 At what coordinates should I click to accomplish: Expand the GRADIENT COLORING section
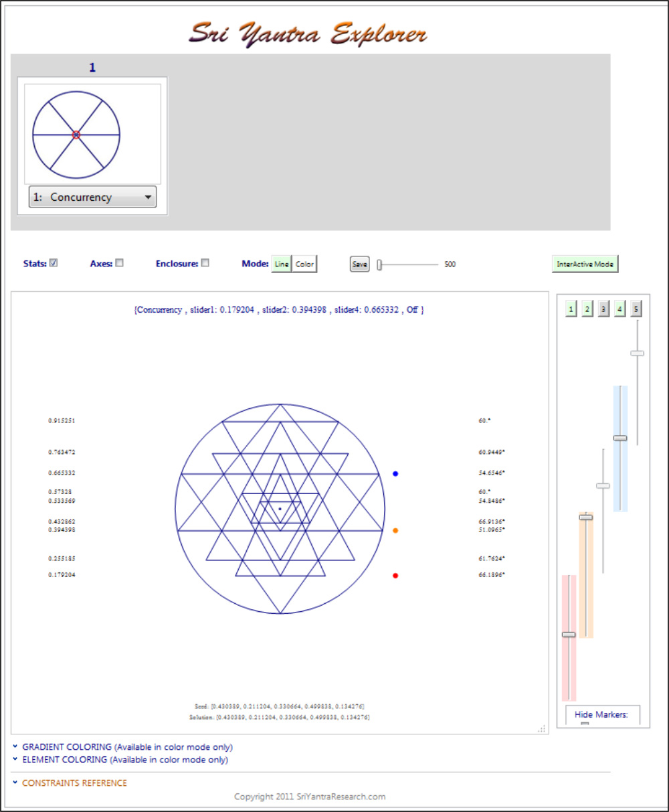[127, 747]
